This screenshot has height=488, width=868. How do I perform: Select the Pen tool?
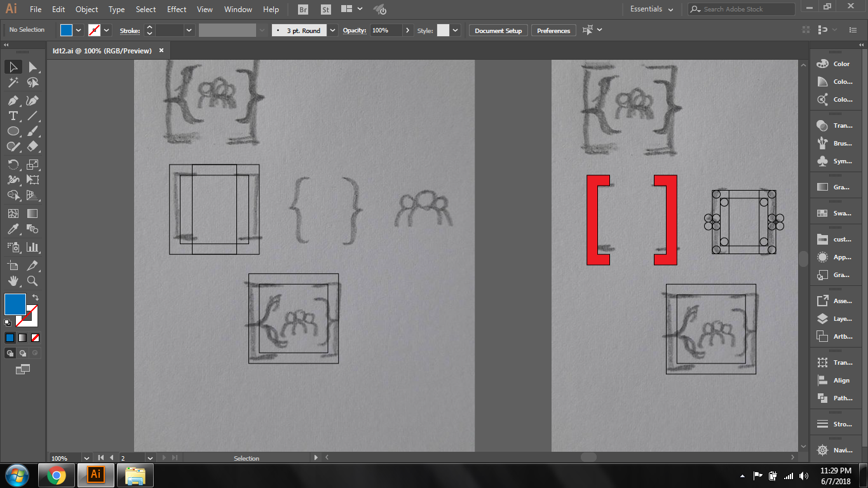pos(13,100)
